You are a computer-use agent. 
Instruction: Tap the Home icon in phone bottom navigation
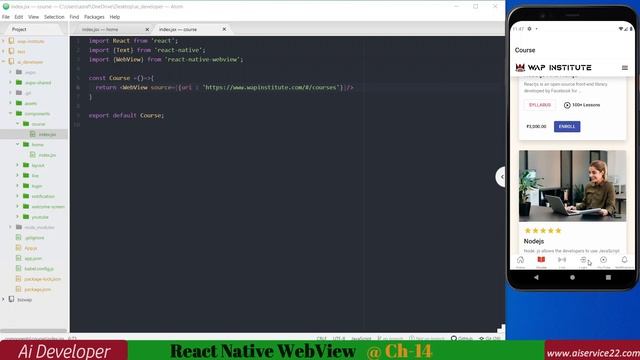(520, 260)
